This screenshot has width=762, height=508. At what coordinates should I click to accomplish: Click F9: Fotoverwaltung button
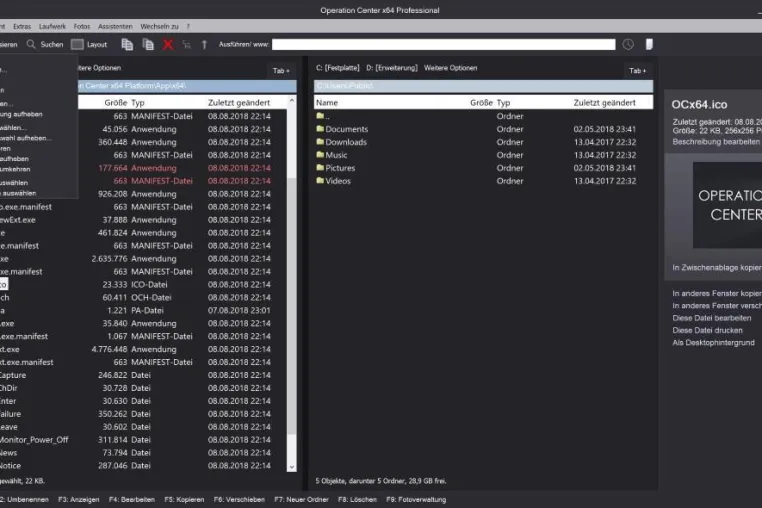416,499
